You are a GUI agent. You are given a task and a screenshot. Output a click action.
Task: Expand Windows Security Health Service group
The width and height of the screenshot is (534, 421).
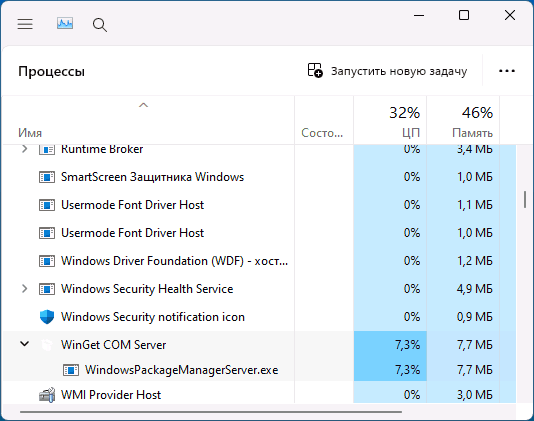(25, 289)
